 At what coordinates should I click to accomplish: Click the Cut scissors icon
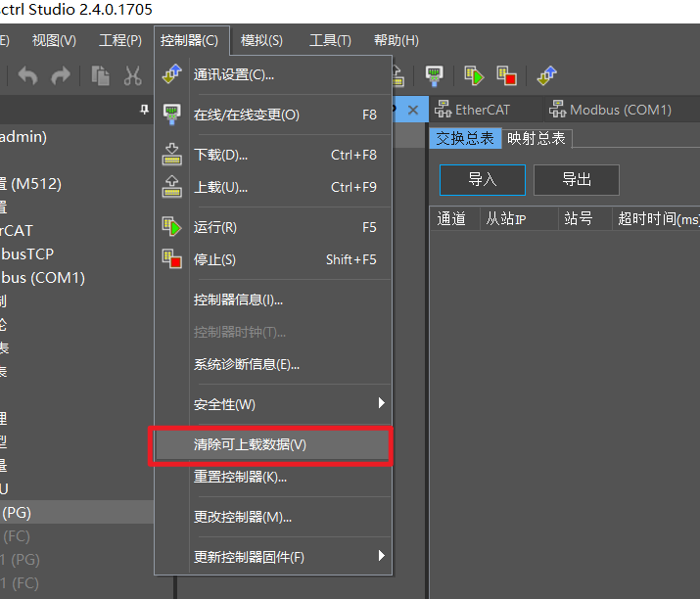[132, 75]
